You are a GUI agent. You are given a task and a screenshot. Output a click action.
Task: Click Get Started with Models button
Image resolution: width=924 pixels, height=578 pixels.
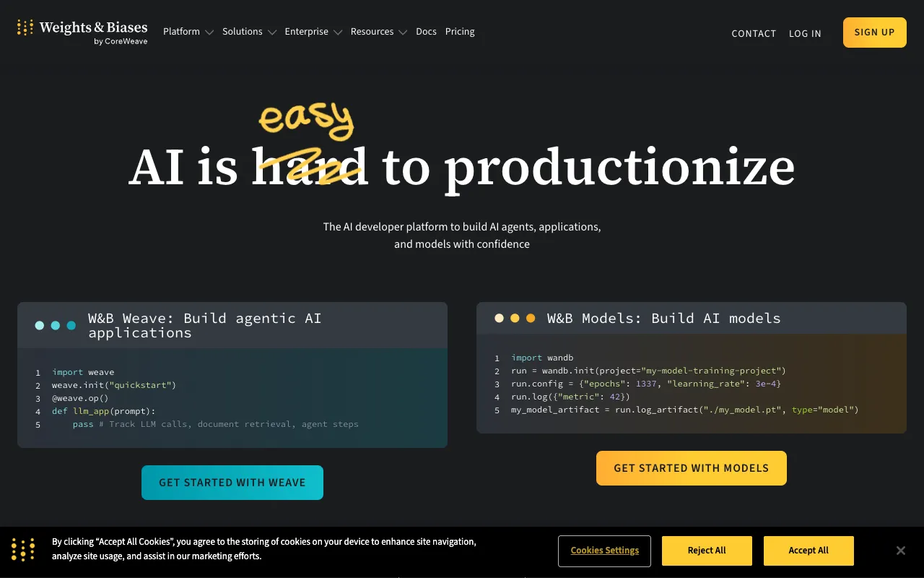click(691, 468)
